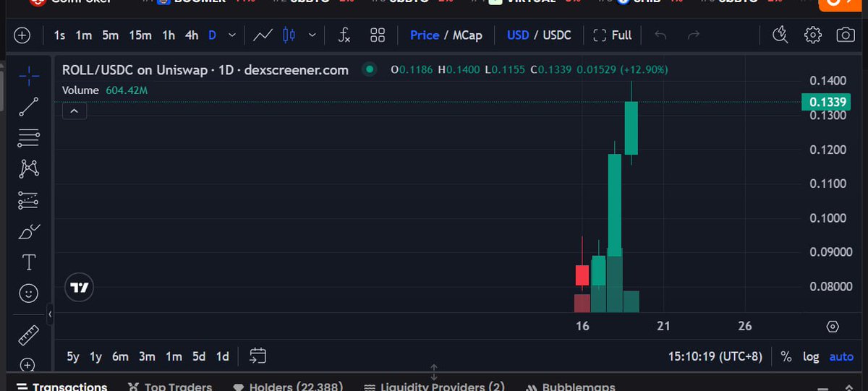Expand the chart style dropdown arrow
The image size is (868, 391).
[x=312, y=35]
